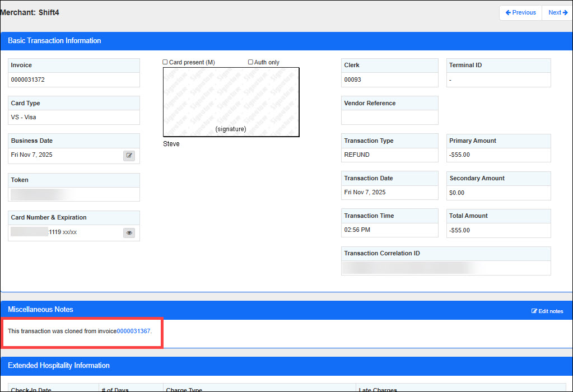Tick the Auth only checkbox
The image size is (573, 392).
click(x=250, y=62)
